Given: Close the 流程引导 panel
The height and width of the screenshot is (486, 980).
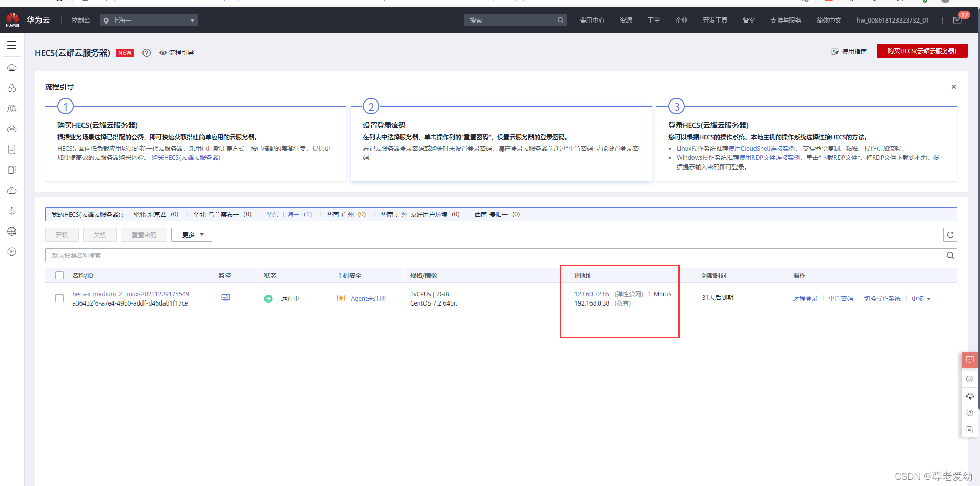Looking at the screenshot, I should pos(954,87).
